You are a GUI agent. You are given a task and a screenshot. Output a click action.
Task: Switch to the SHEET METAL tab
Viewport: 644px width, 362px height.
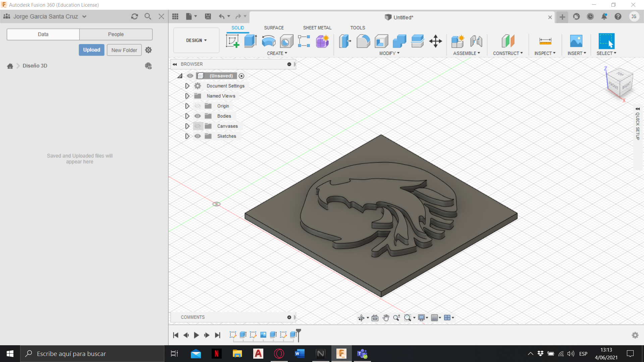(317, 28)
